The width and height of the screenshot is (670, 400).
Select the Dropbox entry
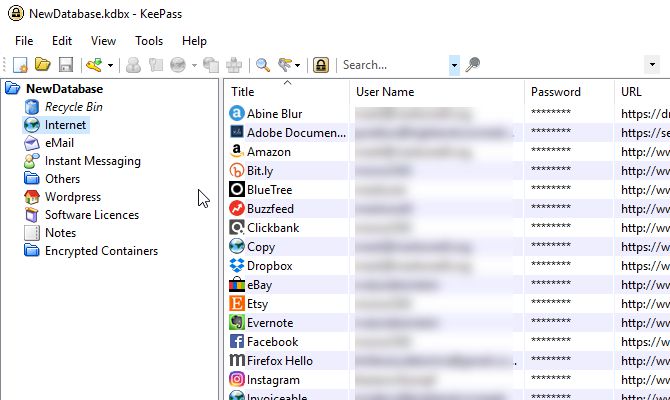click(268, 266)
